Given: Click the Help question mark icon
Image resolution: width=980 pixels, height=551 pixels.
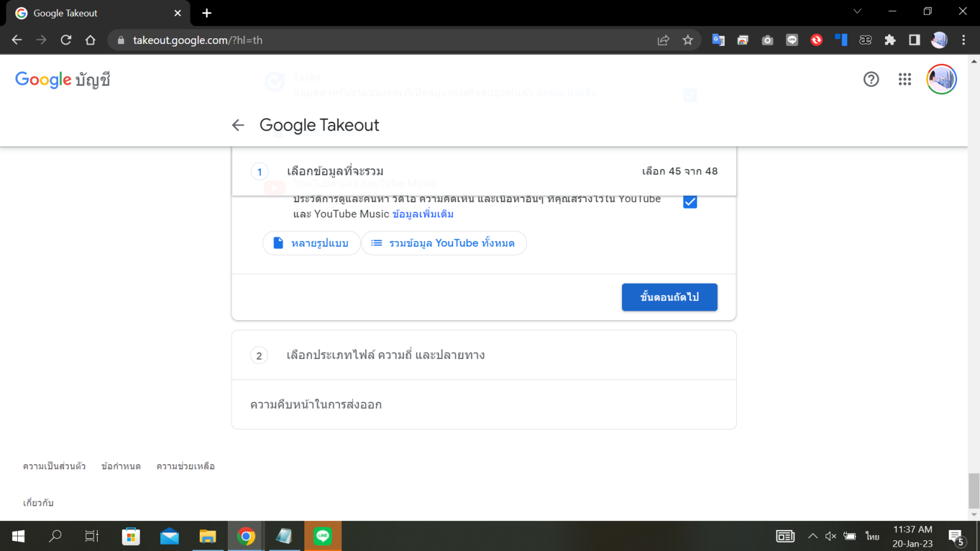Looking at the screenshot, I should pyautogui.click(x=871, y=79).
